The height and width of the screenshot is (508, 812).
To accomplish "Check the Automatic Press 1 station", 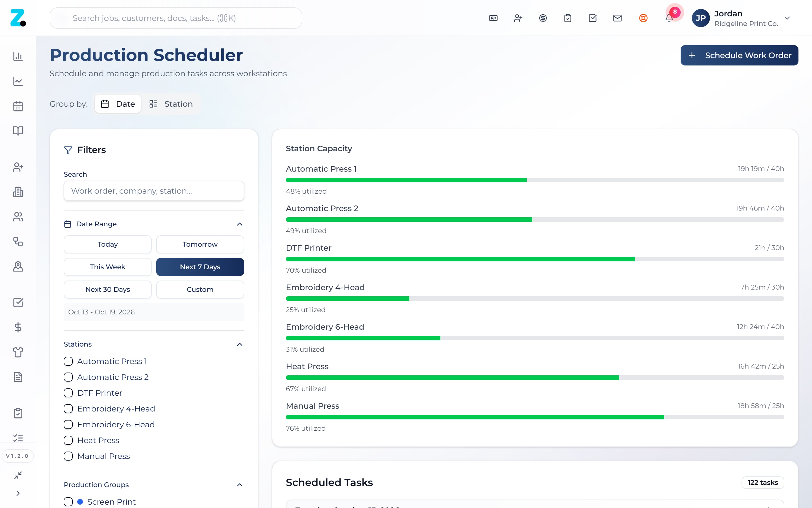I will click(x=68, y=361).
